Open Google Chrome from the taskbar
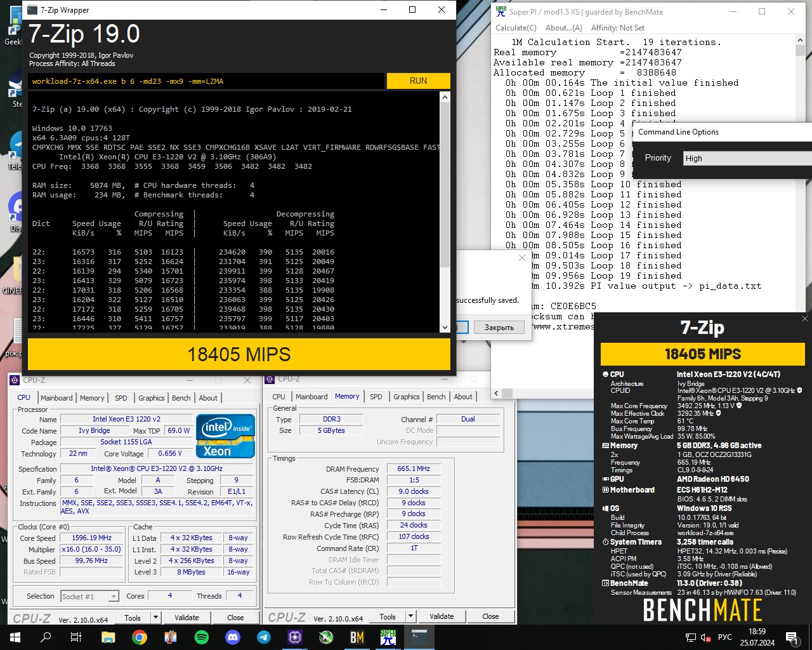 click(x=140, y=637)
